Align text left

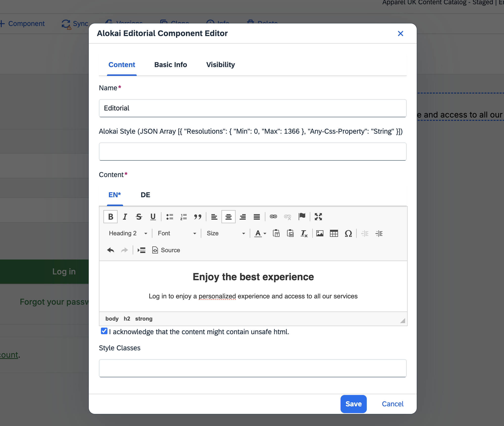[x=214, y=217]
